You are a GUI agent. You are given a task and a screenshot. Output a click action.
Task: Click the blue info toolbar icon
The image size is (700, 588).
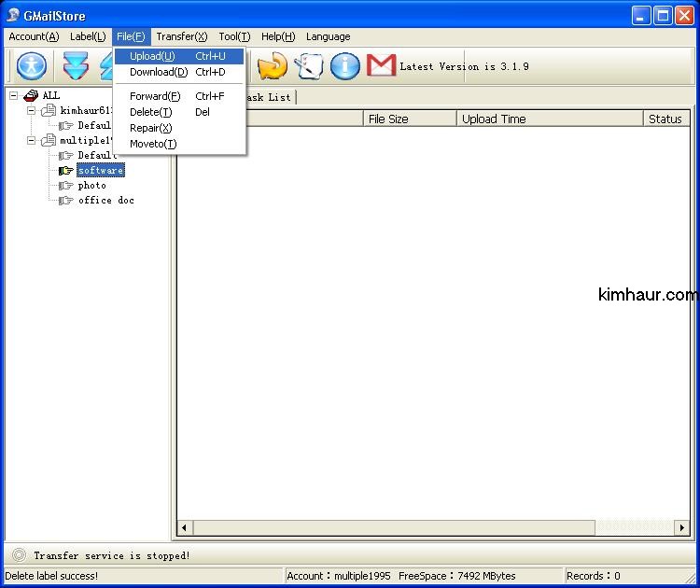click(x=345, y=66)
